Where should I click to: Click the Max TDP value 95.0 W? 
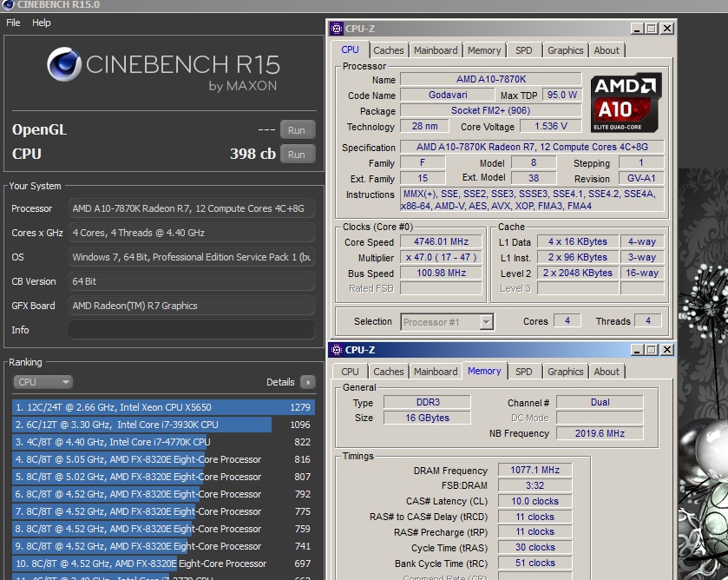tap(561, 95)
